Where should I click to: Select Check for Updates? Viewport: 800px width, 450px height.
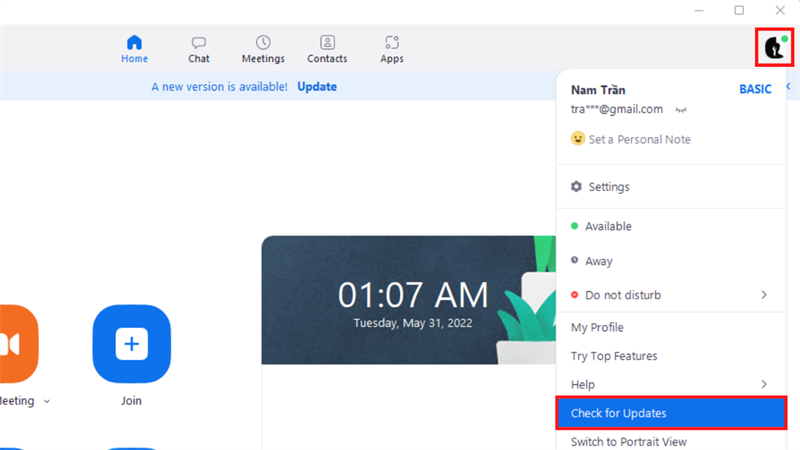(x=671, y=413)
